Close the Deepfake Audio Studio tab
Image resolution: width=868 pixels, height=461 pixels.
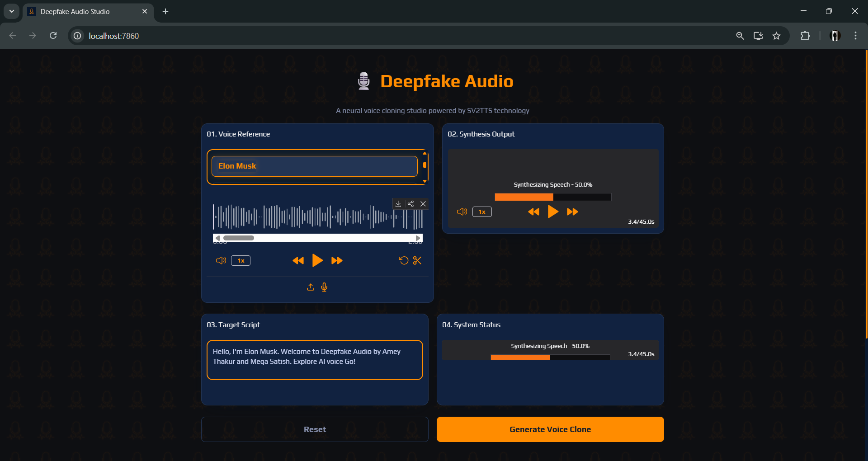pyautogui.click(x=145, y=11)
